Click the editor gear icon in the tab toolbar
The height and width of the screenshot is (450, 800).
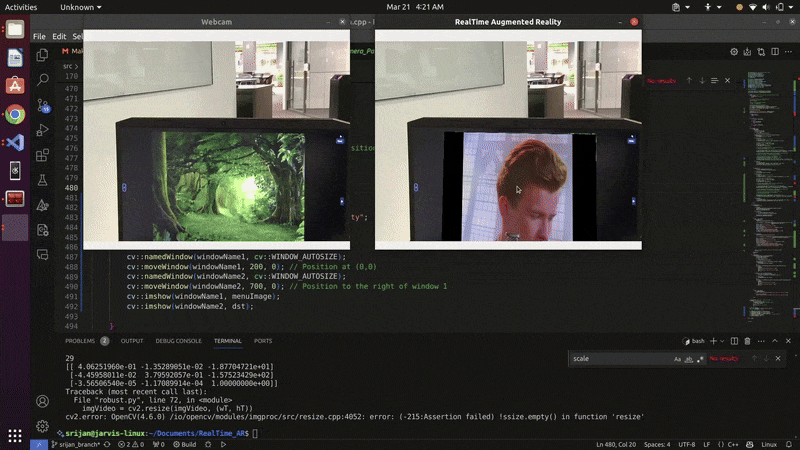point(734,52)
